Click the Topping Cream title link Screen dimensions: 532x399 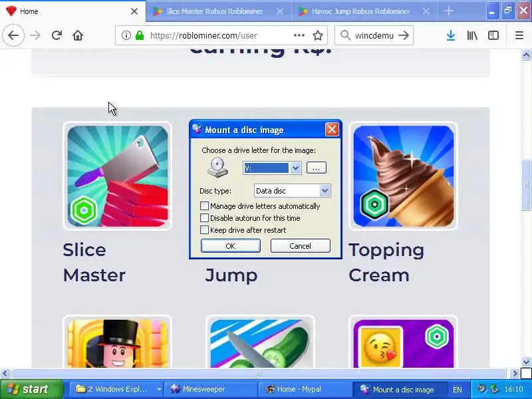pyautogui.click(x=386, y=263)
